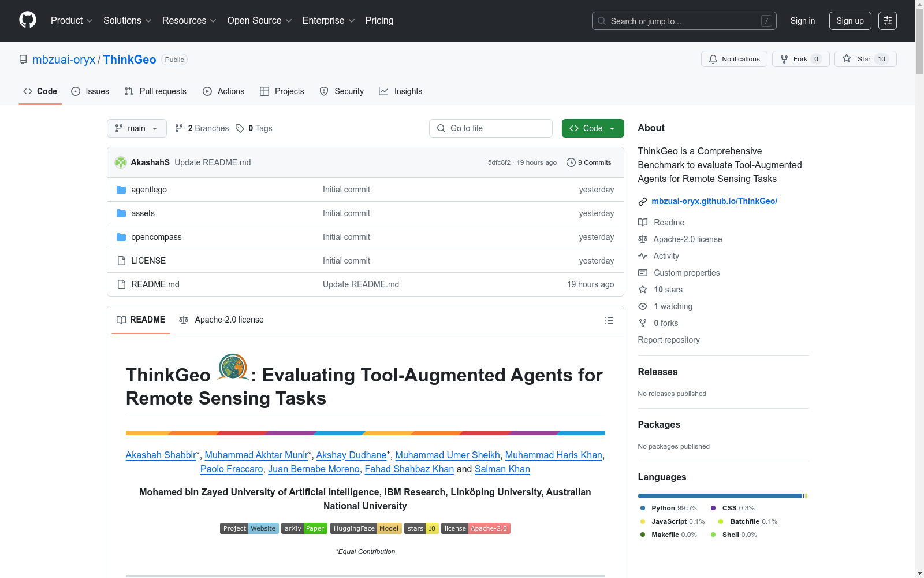
Task: Fork the ThinkGeo repository
Action: tap(800, 59)
